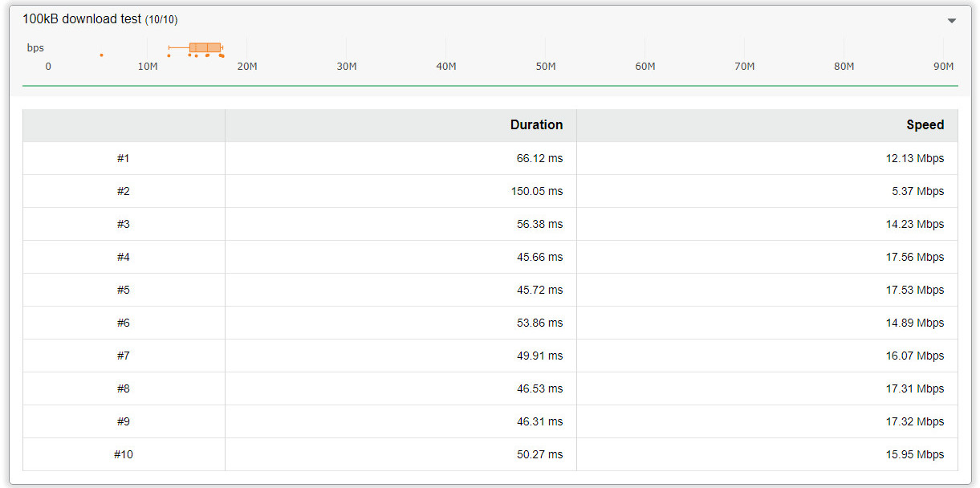Select row label #10

[x=123, y=454]
